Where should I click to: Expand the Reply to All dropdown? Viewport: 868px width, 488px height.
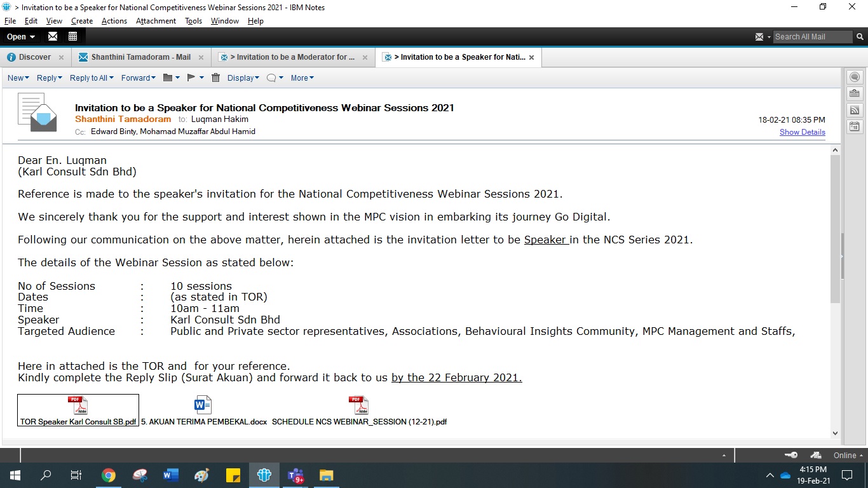[x=92, y=78]
